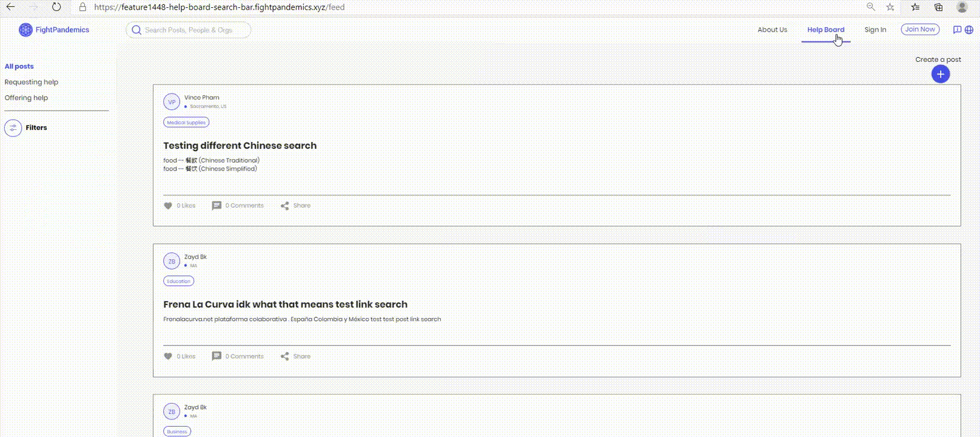980x437 pixels.
Task: Click the Chinese Simplified food line
Action: [210, 169]
